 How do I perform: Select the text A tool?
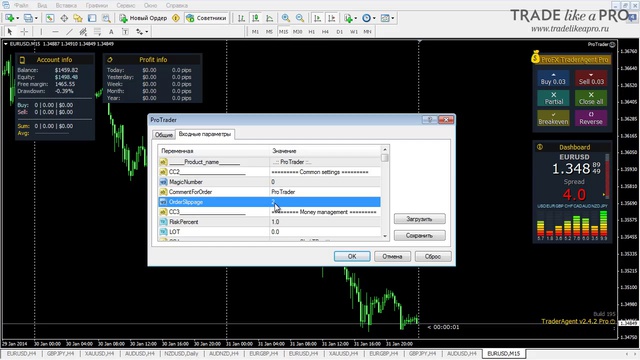111,31
